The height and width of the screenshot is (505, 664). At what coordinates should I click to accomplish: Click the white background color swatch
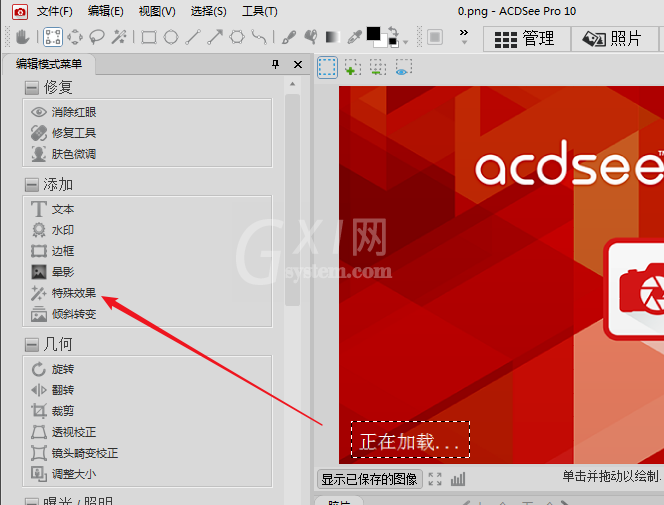point(383,43)
